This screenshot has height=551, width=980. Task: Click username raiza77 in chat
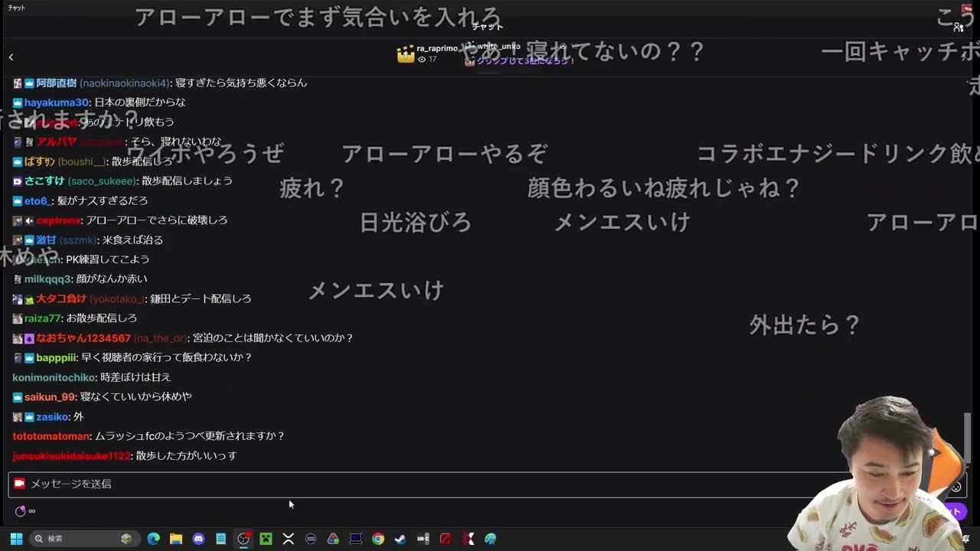pyautogui.click(x=43, y=318)
